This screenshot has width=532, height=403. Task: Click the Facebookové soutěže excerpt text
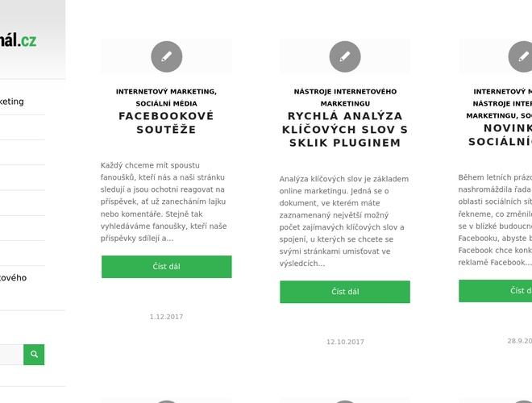click(166, 201)
